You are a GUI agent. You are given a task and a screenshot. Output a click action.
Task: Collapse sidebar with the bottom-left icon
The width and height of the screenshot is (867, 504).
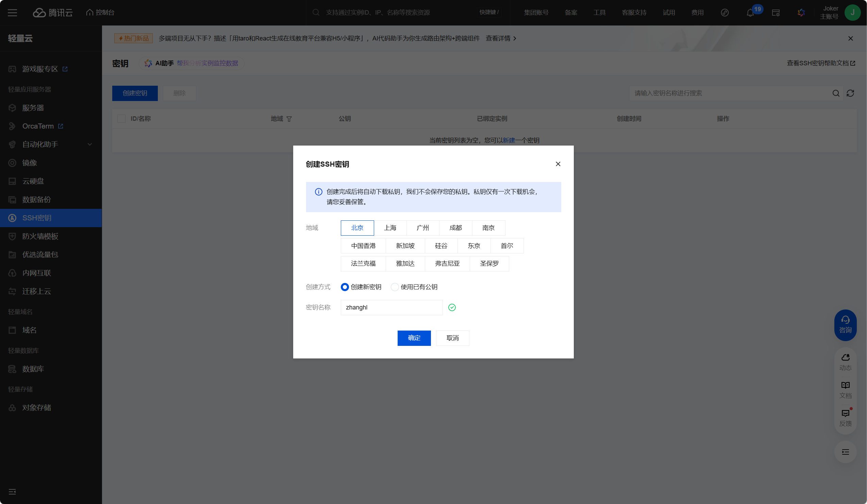(x=12, y=492)
